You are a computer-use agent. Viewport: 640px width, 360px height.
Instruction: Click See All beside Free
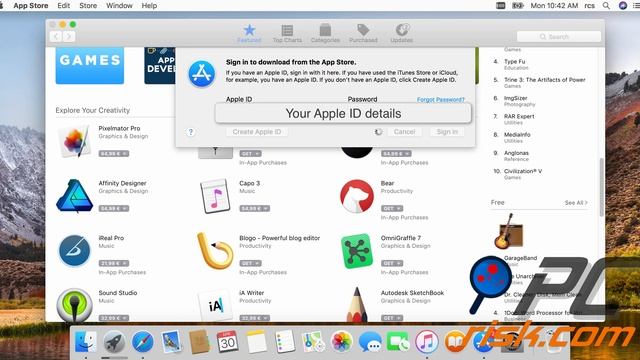[x=576, y=203]
